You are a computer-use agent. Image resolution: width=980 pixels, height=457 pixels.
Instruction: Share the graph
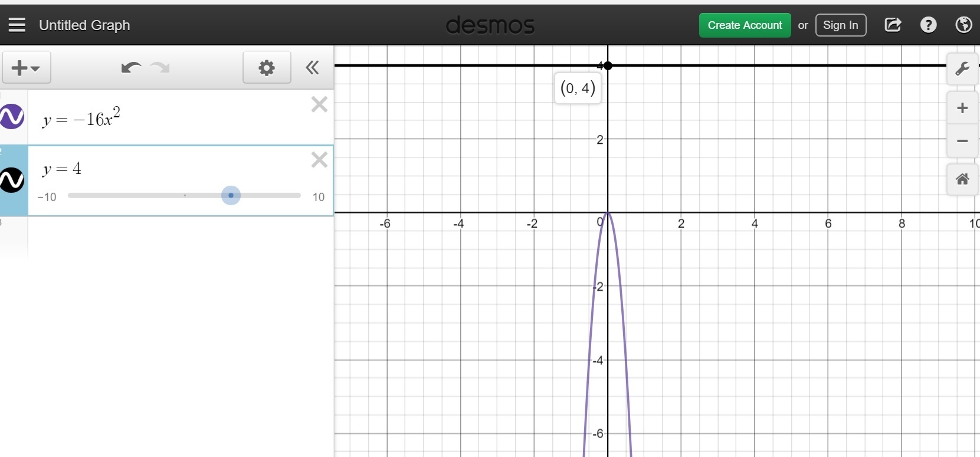[893, 25]
